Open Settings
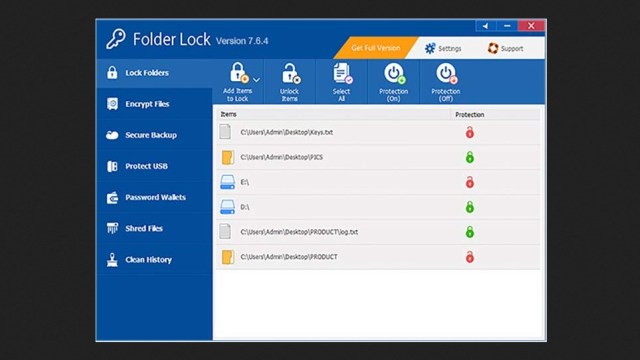This screenshot has height=360, width=640. coord(443,49)
